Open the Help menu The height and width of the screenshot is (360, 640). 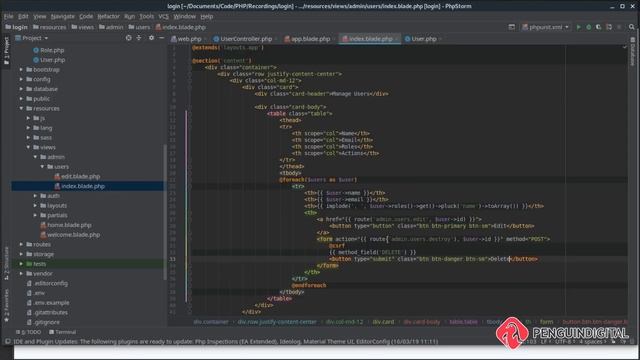[207, 16]
